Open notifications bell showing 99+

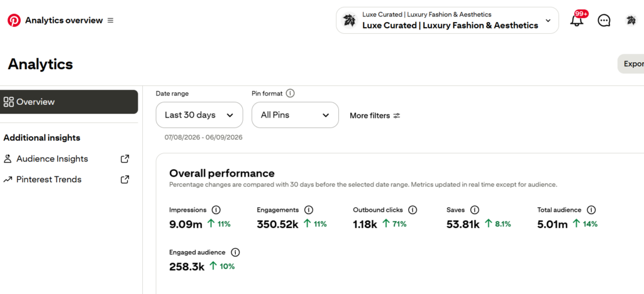[x=577, y=20]
